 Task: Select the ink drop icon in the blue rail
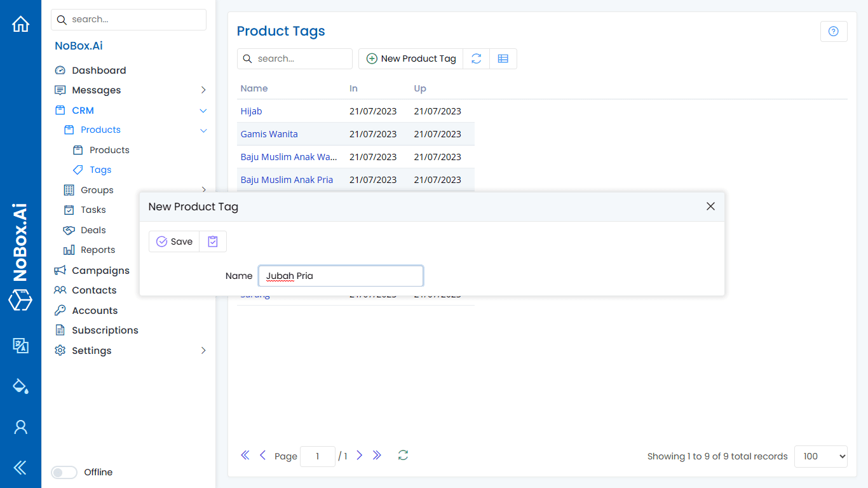click(x=20, y=386)
